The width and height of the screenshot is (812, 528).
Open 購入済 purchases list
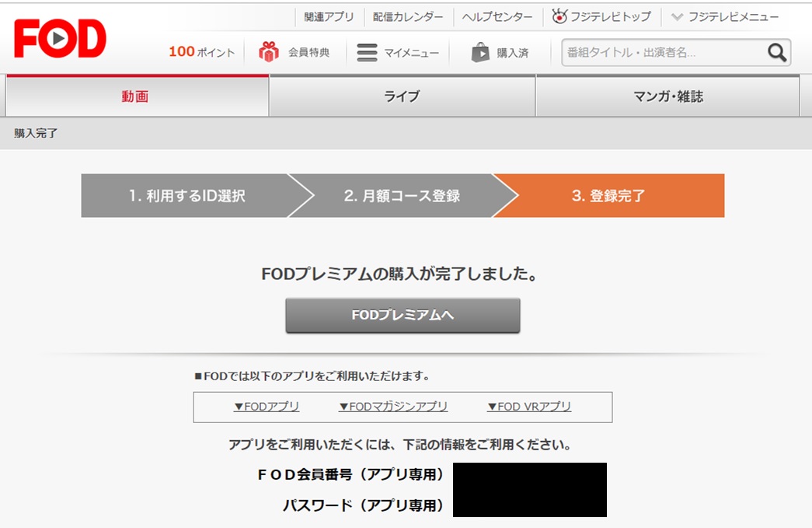point(513,53)
